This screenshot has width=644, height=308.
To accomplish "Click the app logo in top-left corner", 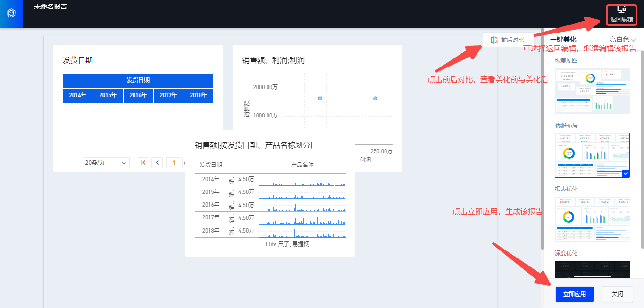I will click(11, 14).
